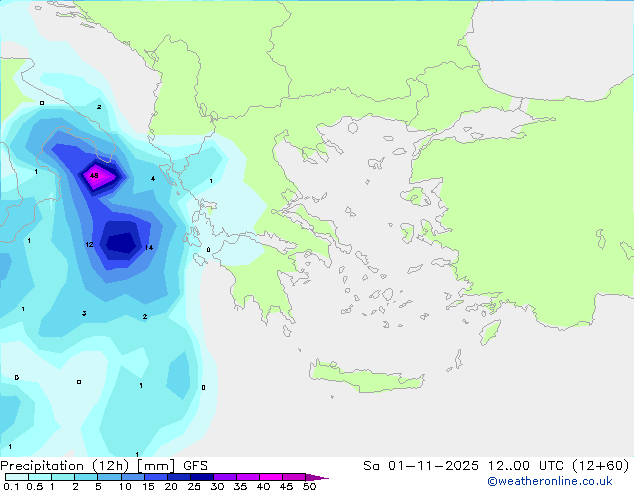Click the '45' legend label
This screenshot has height=490, width=634.
pyautogui.click(x=287, y=486)
